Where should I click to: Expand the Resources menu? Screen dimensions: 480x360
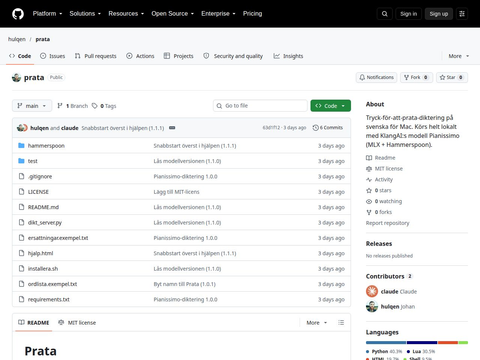126,14
